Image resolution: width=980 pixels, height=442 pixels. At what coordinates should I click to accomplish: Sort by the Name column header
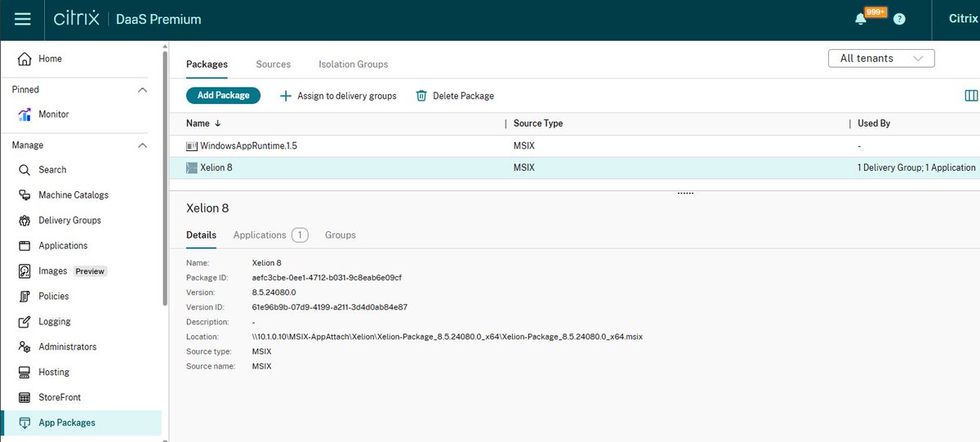(x=203, y=123)
